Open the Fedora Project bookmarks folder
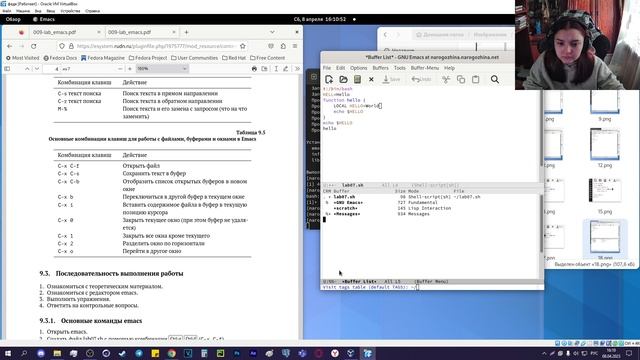This screenshot has width=640, height=360. tap(148, 58)
